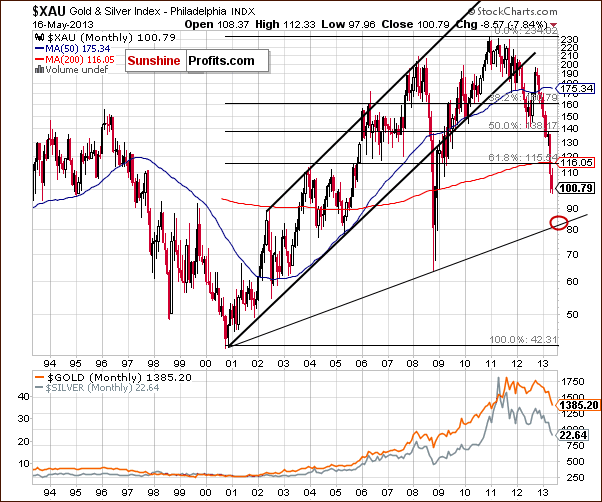Click the 61.8%: 115.54 Fibonacci label
This screenshot has width=602, height=502.
click(523, 157)
